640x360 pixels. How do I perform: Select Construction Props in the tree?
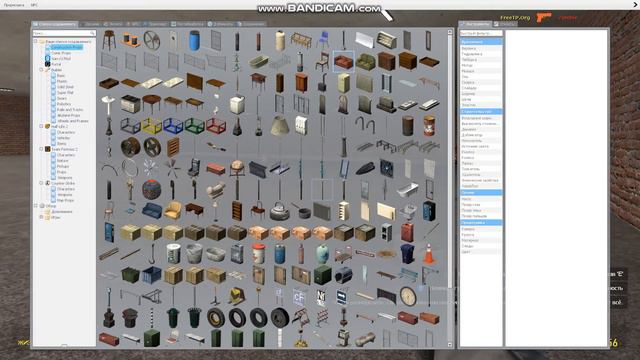point(66,47)
